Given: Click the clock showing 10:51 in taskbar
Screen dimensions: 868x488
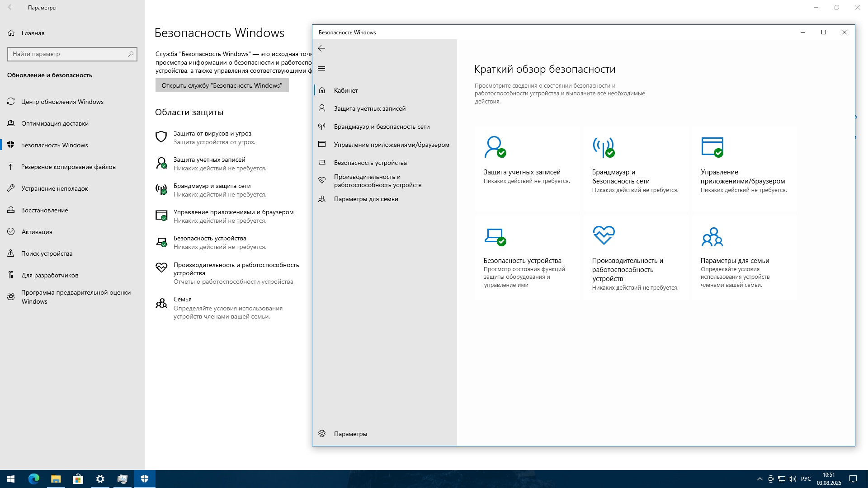Looking at the screenshot, I should pos(829,475).
